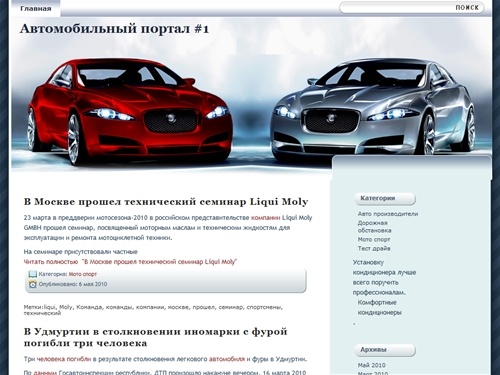Open the Главная menu tab
500x375 pixels.
tap(35, 8)
